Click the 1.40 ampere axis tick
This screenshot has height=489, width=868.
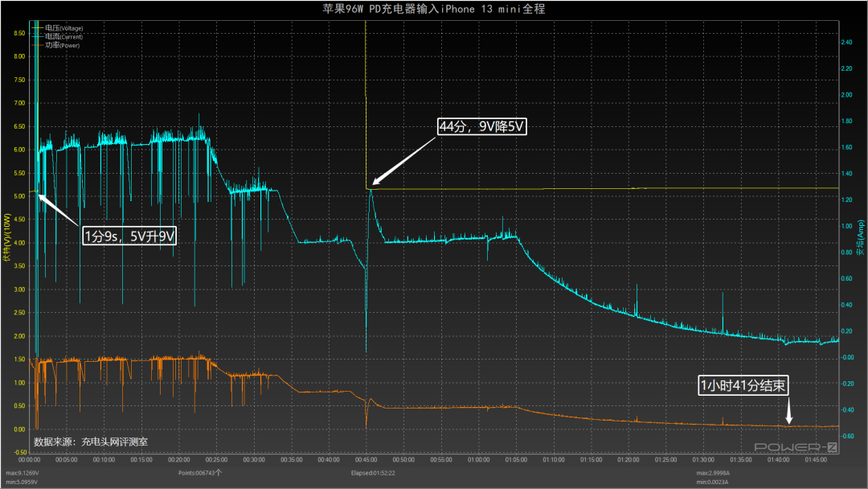click(846, 174)
